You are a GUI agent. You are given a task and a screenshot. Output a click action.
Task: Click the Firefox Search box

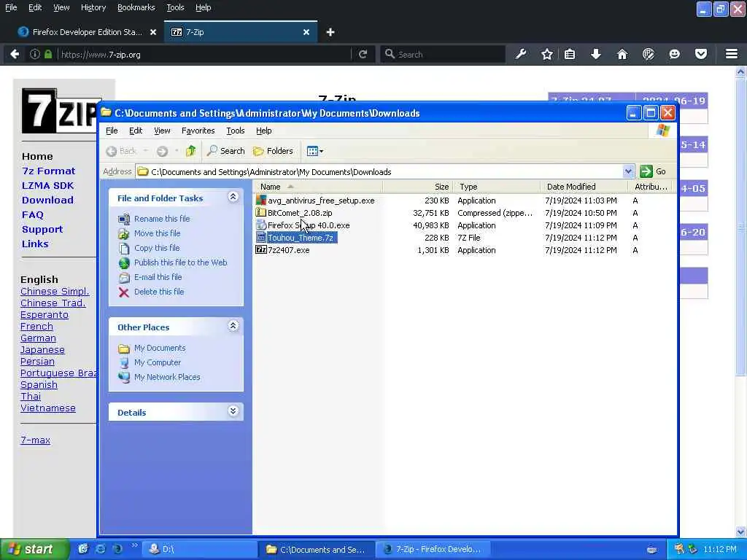(443, 54)
